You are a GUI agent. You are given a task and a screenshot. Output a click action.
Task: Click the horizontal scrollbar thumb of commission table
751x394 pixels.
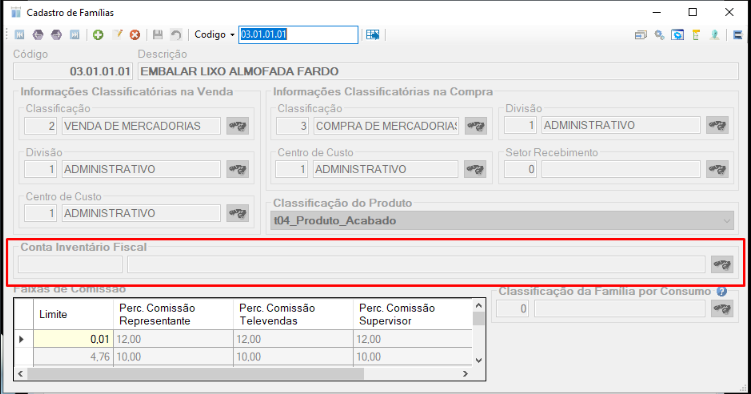(195, 374)
